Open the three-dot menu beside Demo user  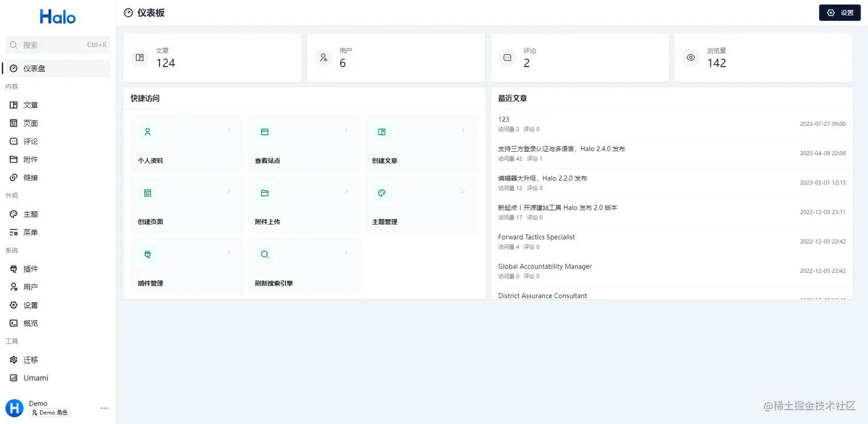pyautogui.click(x=104, y=408)
